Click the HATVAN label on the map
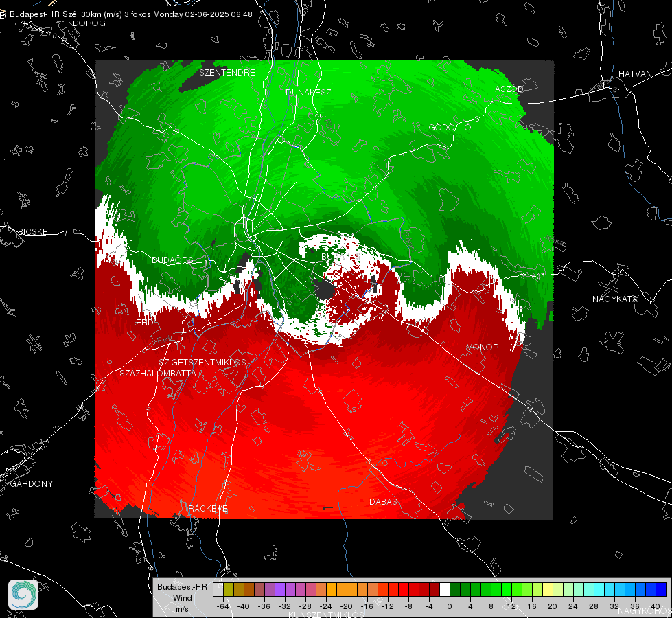Screen dimensions: 672x618 [x=635, y=73]
